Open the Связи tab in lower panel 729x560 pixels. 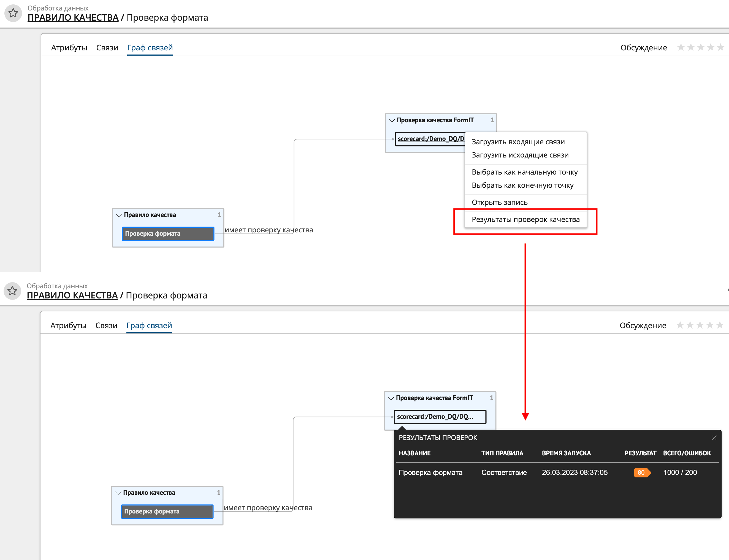(106, 325)
